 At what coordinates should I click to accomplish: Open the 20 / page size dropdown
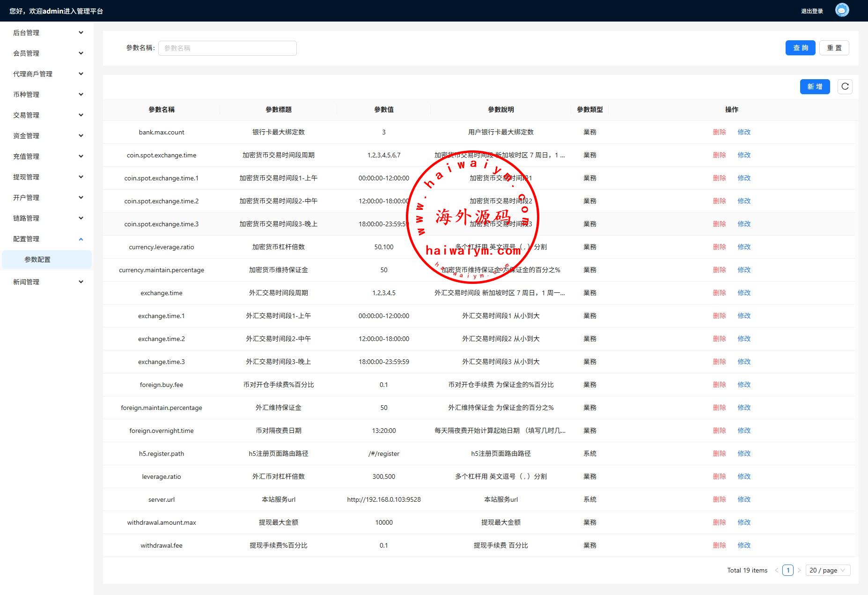(x=828, y=570)
